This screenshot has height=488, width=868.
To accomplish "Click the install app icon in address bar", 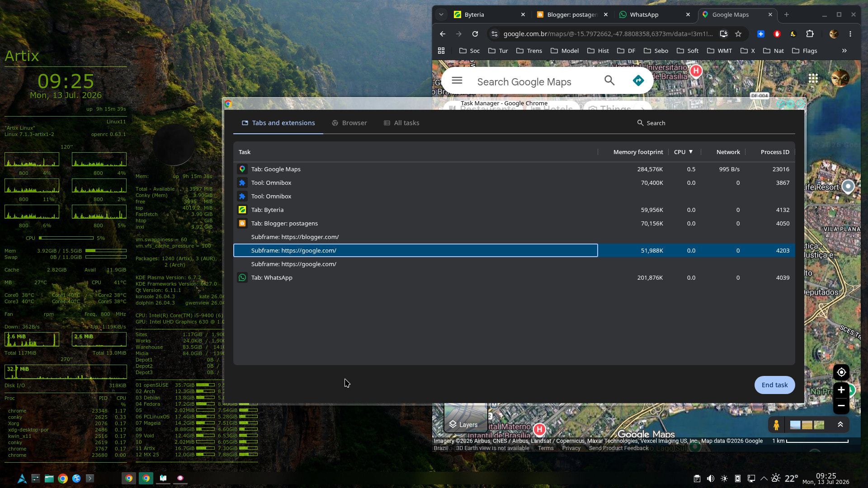I will 724,34.
